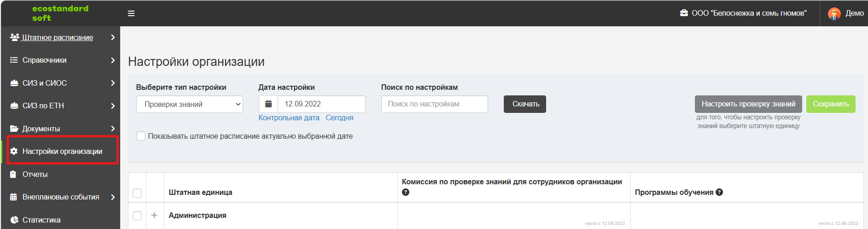
Task: Expand Администрация row with plus icon
Action: [154, 215]
